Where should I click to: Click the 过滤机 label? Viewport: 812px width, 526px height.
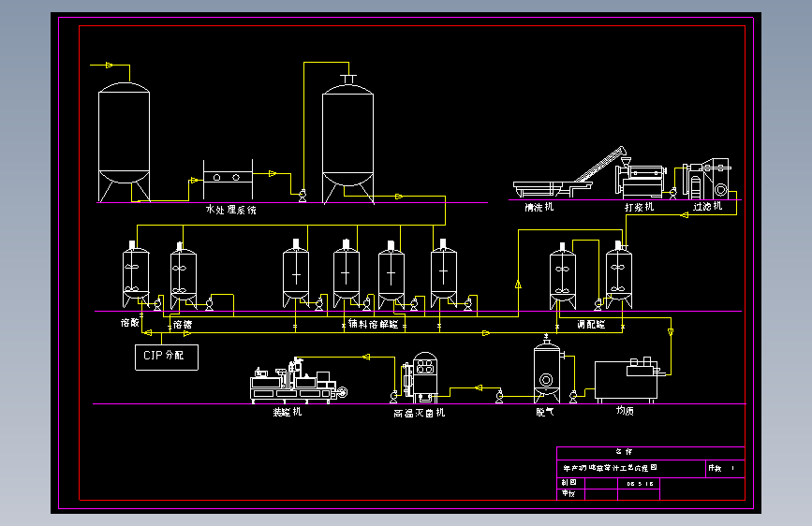coord(707,206)
